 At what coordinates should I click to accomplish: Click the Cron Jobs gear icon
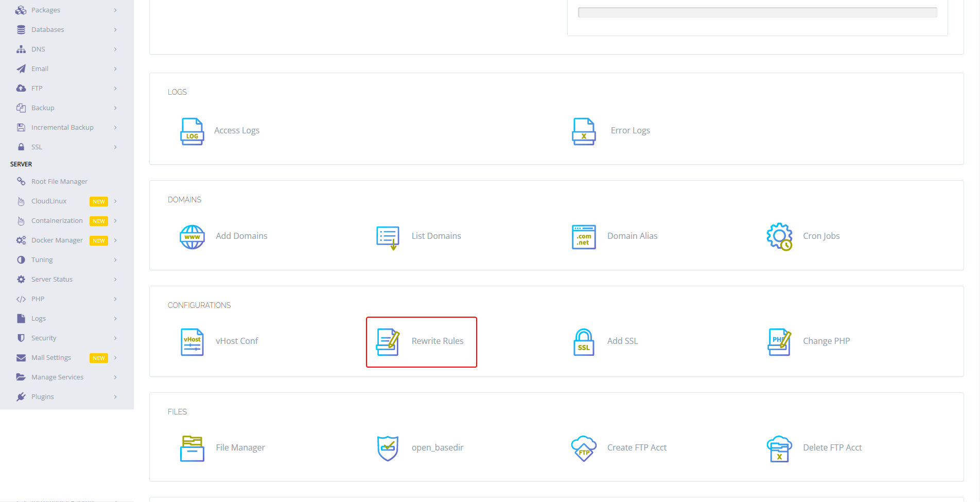click(779, 237)
